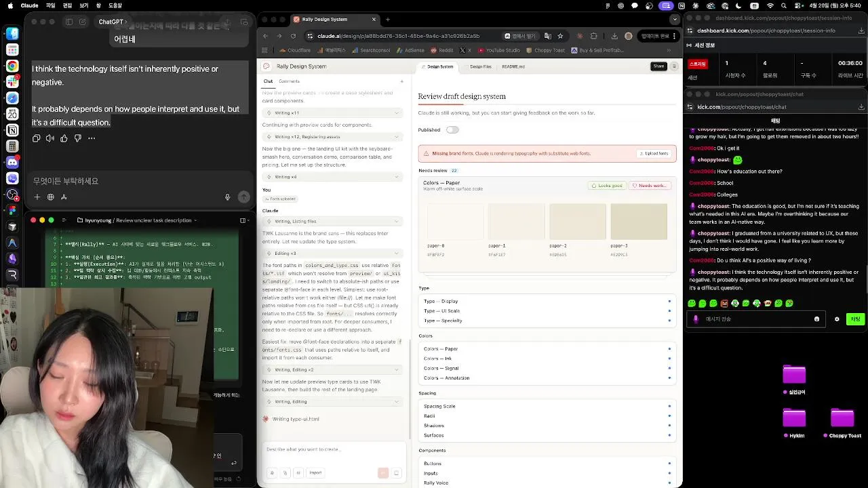Image resolution: width=868 pixels, height=488 pixels.
Task: Start voice dictation microphone in ChatGPT
Action: click(227, 197)
